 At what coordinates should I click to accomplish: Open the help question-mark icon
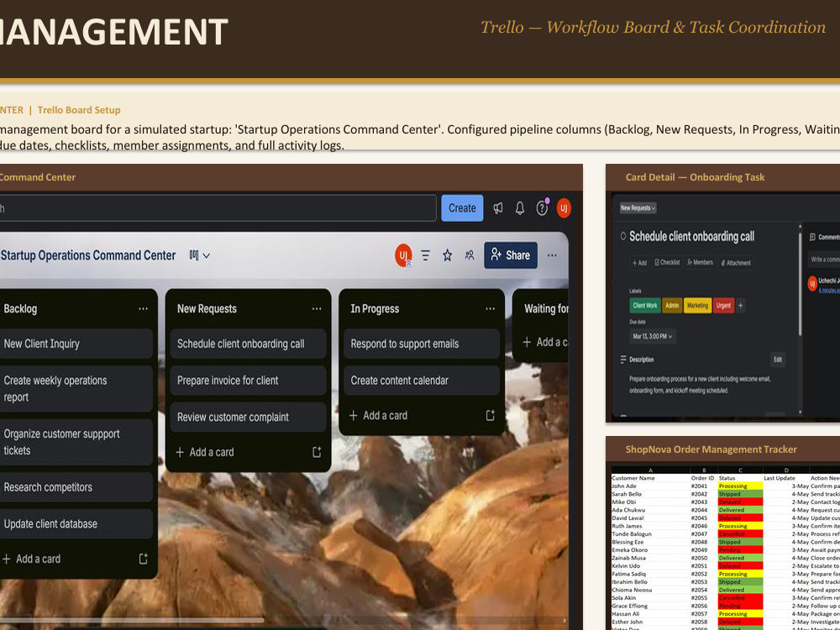[x=542, y=207]
